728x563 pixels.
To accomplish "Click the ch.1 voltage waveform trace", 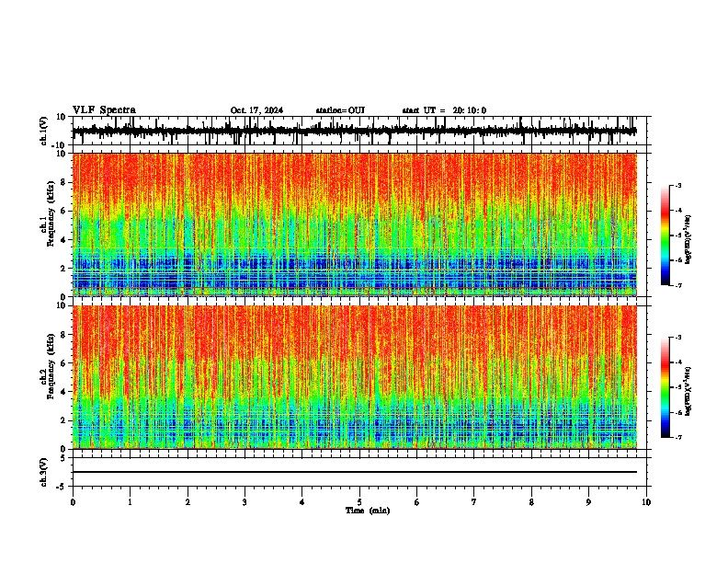I will click(x=354, y=131).
